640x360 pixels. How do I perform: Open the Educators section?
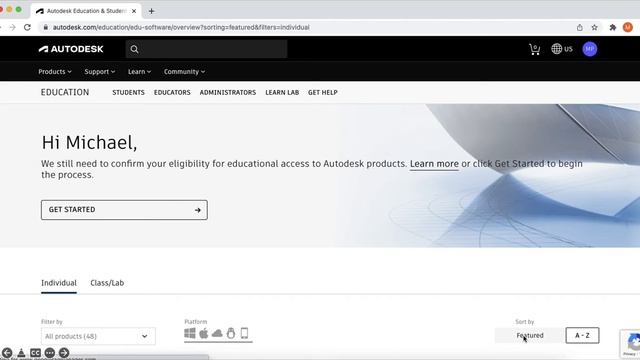172,93
